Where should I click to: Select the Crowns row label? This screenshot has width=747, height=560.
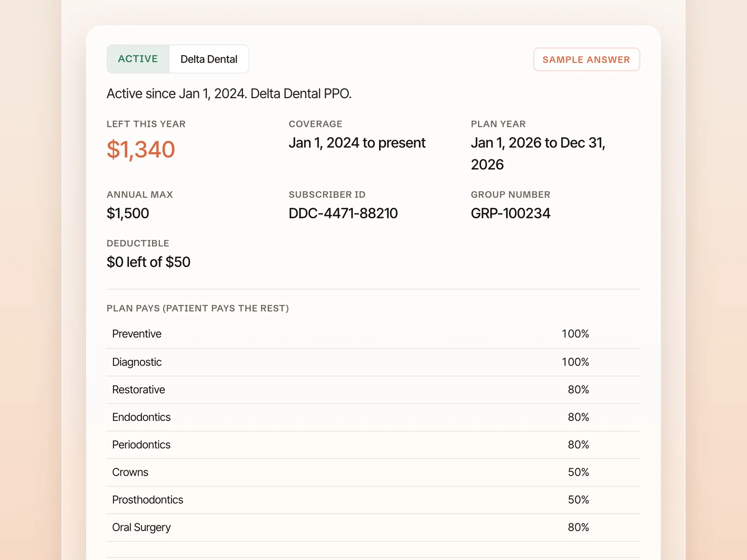coord(130,472)
